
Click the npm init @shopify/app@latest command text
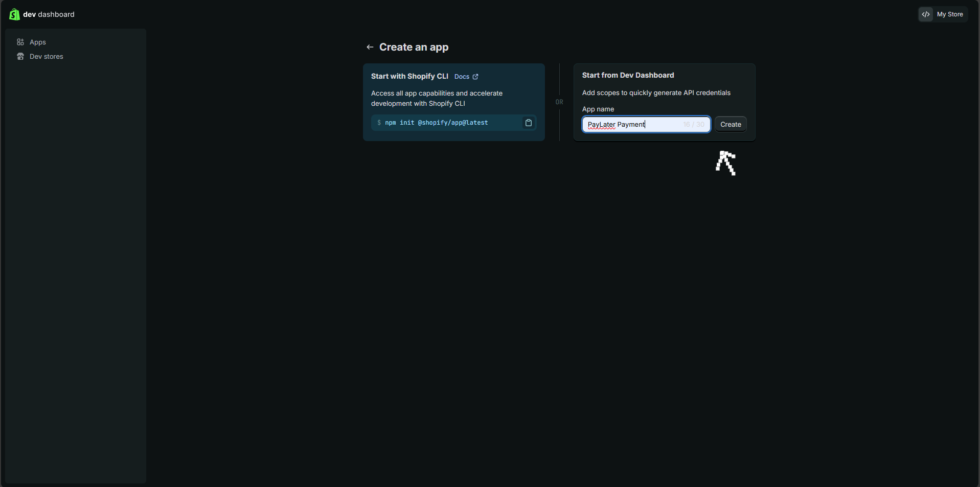click(436, 123)
